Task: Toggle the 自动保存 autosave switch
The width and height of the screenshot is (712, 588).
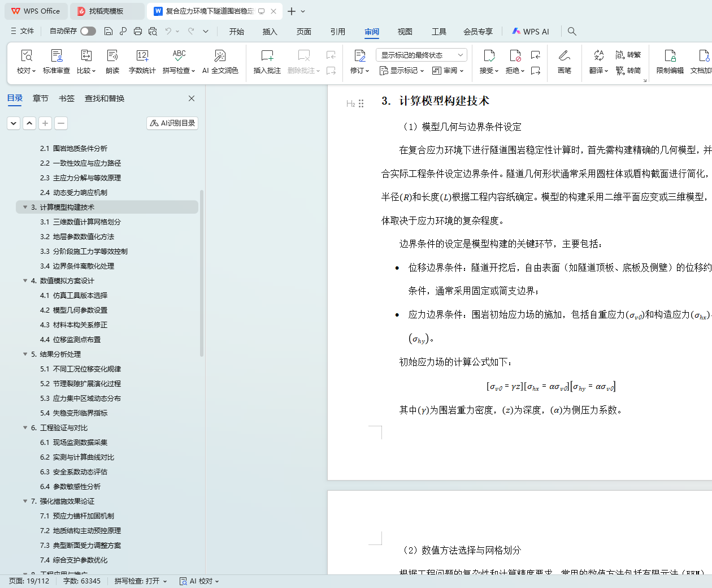Action: tap(88, 31)
